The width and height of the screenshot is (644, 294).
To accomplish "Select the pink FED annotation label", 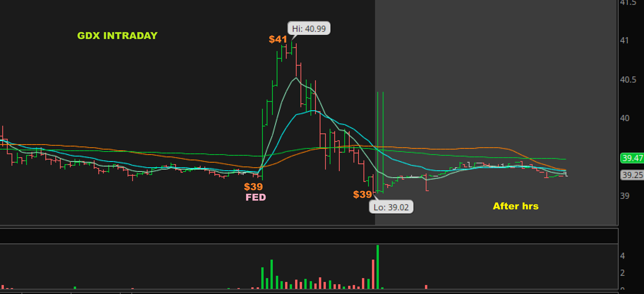I will 256,197.
